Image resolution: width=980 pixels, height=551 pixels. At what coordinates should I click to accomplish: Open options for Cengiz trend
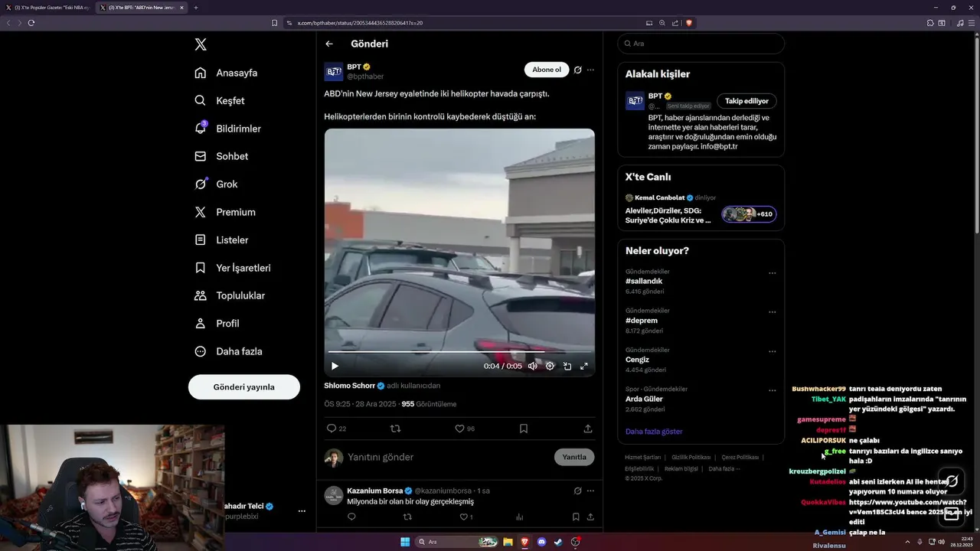(772, 351)
